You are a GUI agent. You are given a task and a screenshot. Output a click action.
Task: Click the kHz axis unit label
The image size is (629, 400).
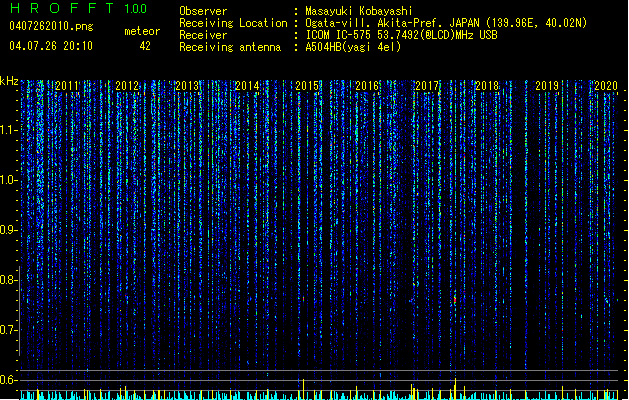(9, 81)
